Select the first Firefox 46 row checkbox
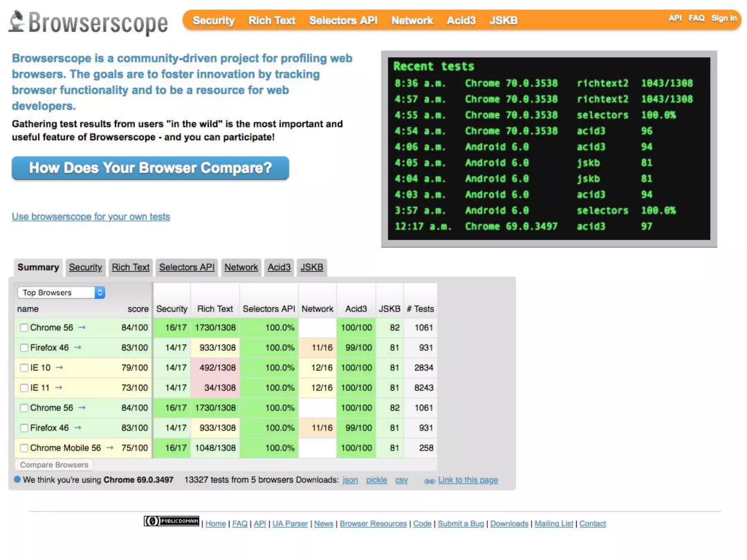This screenshot has width=747, height=560. point(24,348)
